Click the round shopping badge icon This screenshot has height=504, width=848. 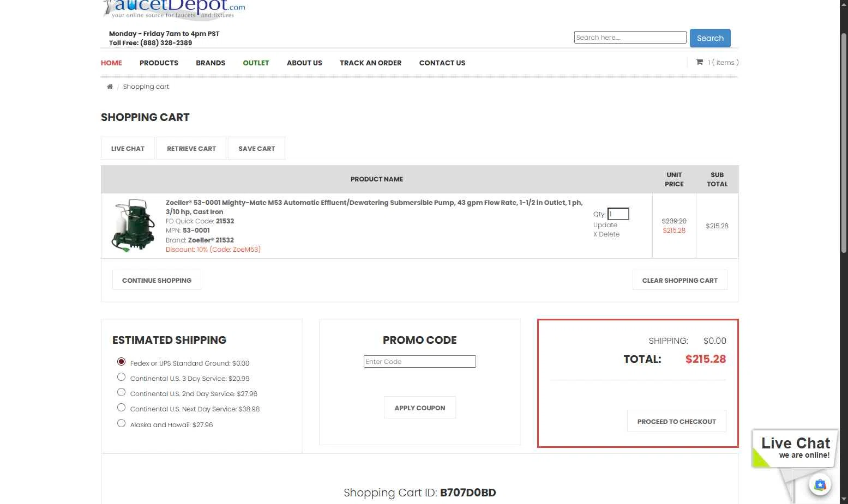pyautogui.click(x=820, y=484)
